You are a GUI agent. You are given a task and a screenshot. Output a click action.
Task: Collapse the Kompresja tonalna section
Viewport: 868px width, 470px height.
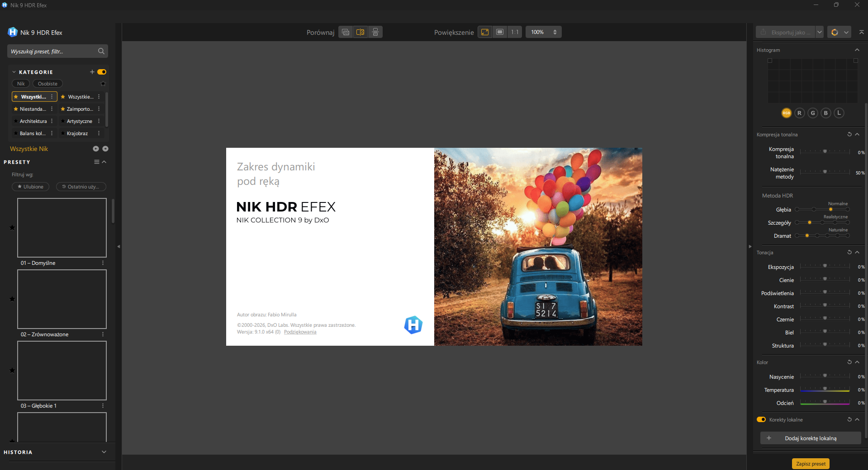coord(857,134)
